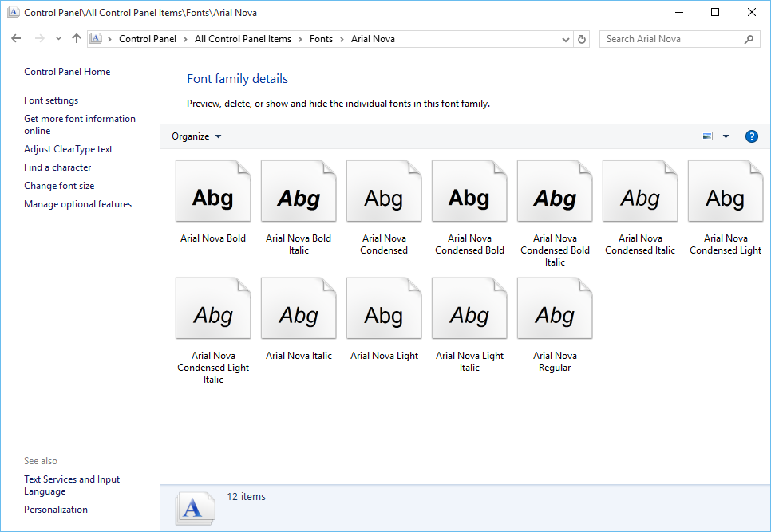Open Change font size link
The image size is (771, 532).
(x=59, y=186)
